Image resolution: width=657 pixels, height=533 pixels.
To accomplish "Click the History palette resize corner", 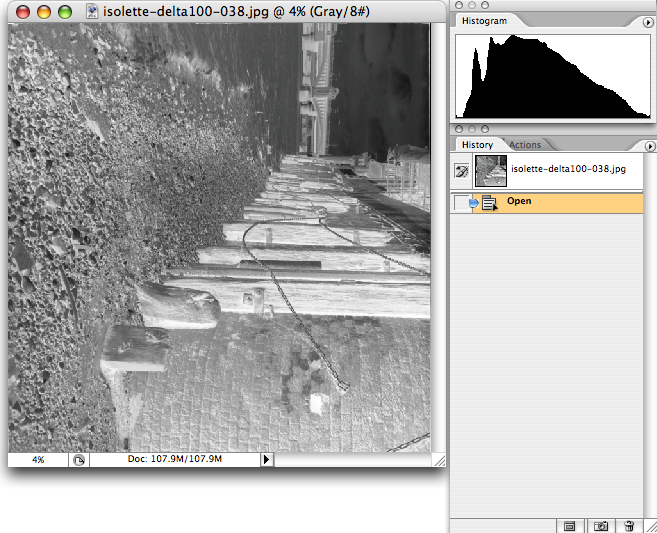I will [651, 526].
